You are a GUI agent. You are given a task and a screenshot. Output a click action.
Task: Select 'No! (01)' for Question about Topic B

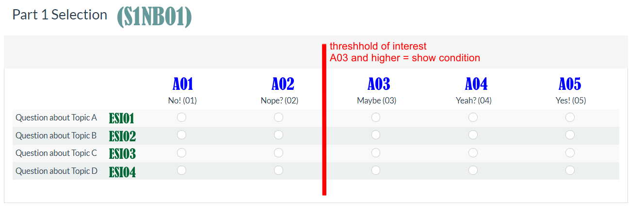[x=182, y=135]
